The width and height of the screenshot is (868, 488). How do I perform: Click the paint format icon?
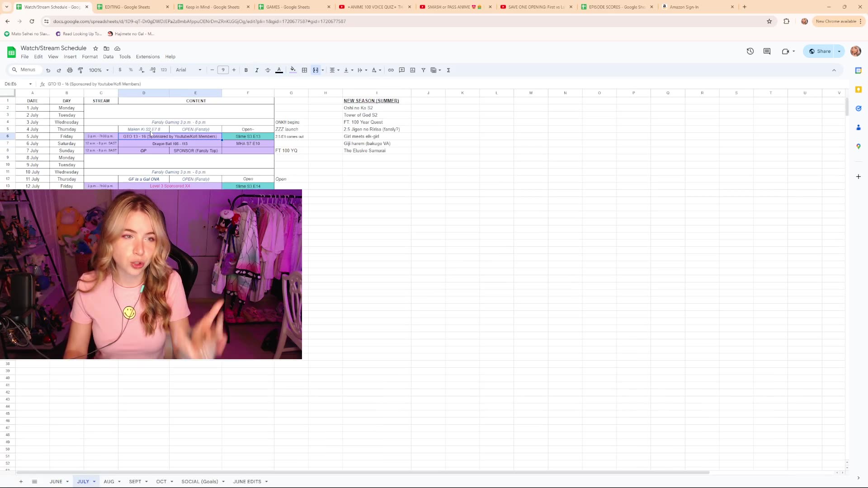80,70
